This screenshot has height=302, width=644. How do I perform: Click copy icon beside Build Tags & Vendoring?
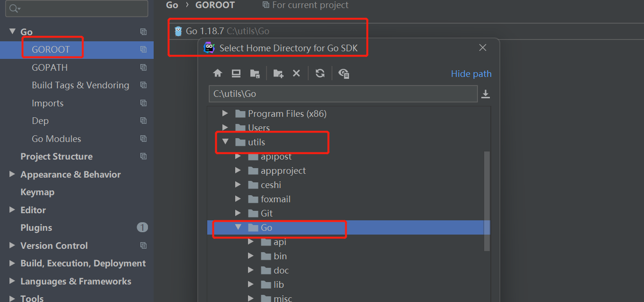[x=143, y=85]
